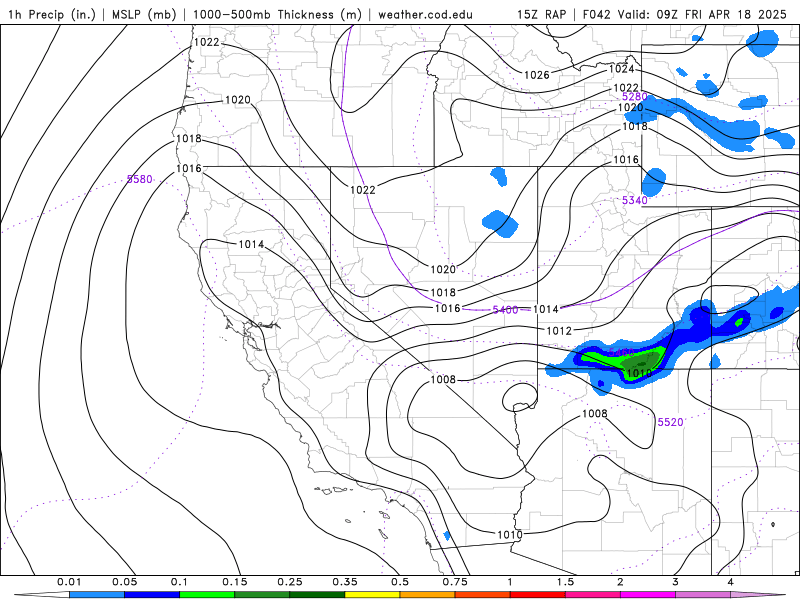Click the 0.05 legend value
The image size is (800, 600).
(x=124, y=582)
